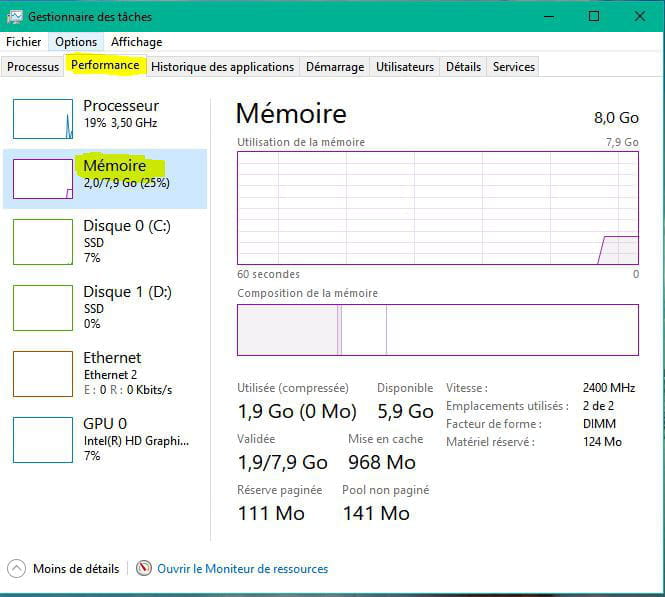Screen dimensions: 665x597
Task: Open the Options menu
Action: click(x=76, y=42)
